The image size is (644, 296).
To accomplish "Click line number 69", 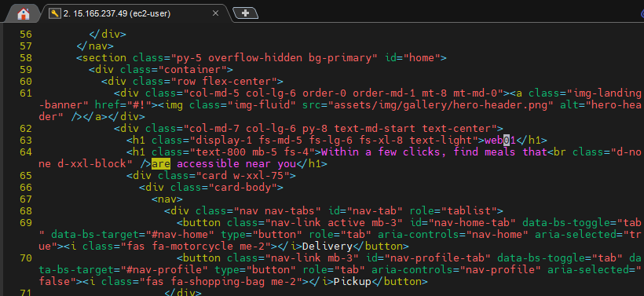I will point(25,223).
